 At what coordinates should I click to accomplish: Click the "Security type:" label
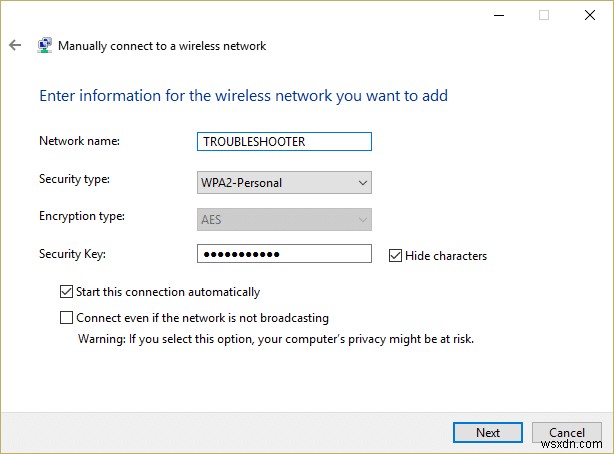[75, 179]
